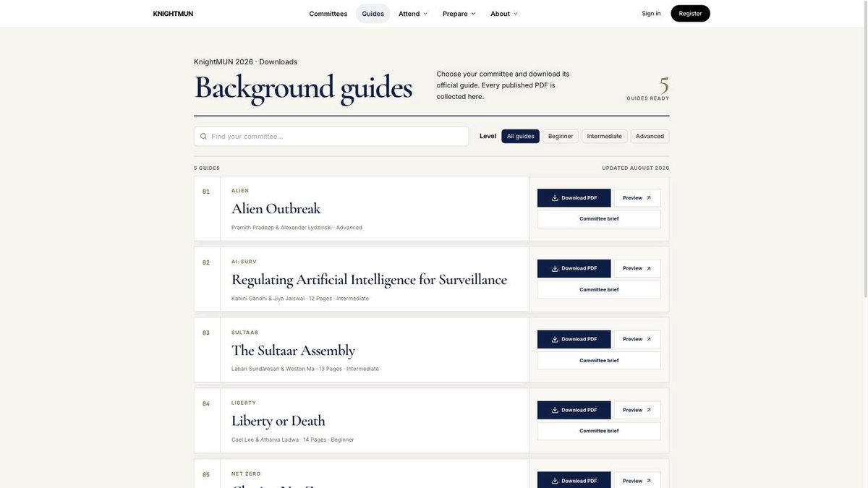
Task: Open The Sultaar Assembly title
Action: (293, 351)
